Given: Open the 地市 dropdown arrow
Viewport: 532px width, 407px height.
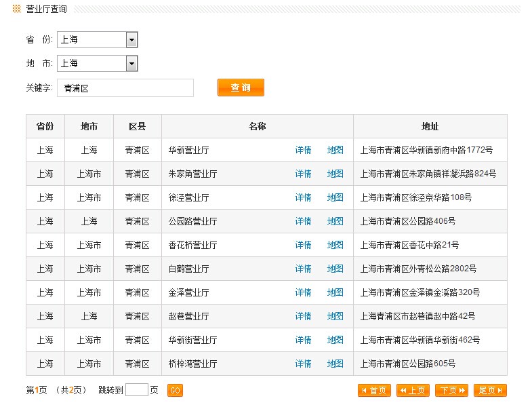Looking at the screenshot, I should [131, 64].
